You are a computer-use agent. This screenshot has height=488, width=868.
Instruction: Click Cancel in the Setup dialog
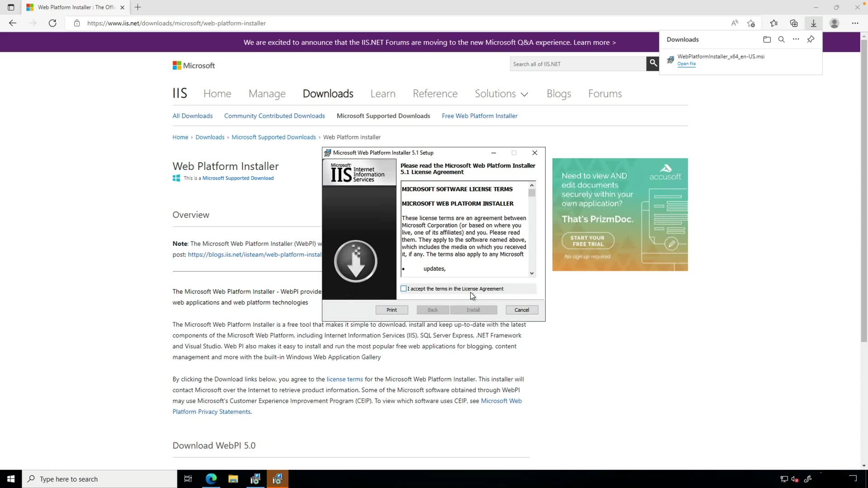[x=521, y=310]
